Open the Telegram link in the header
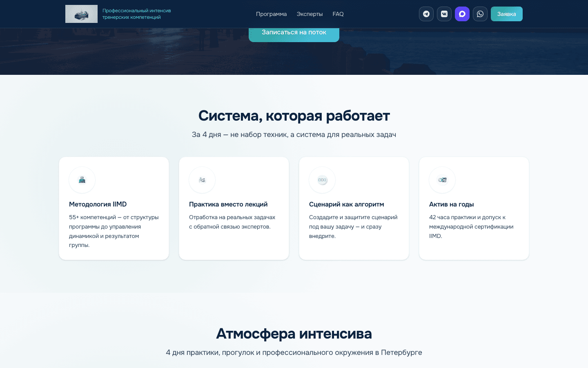The height and width of the screenshot is (368, 588). click(x=426, y=14)
